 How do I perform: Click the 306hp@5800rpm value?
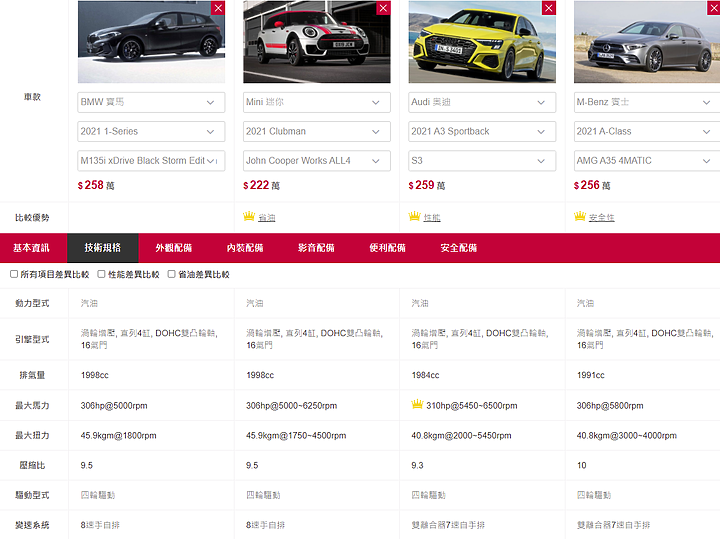tap(610, 406)
